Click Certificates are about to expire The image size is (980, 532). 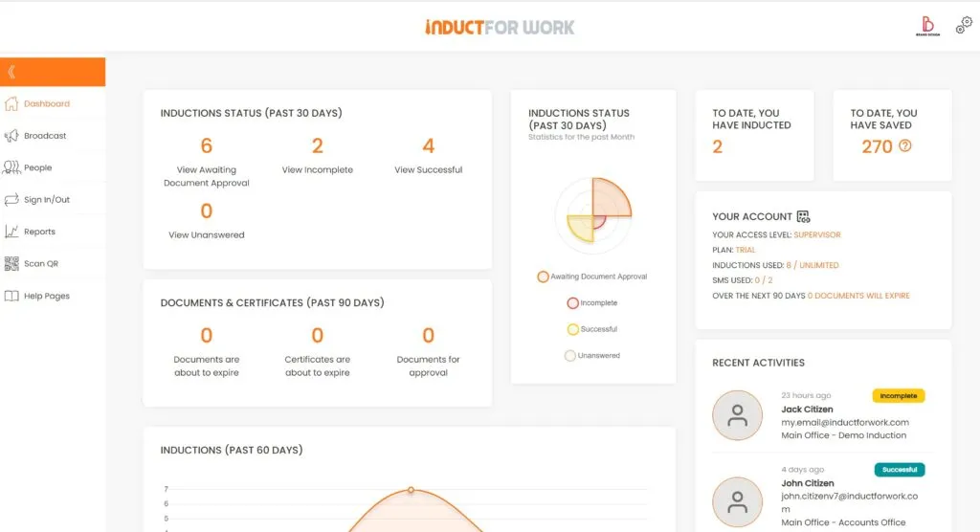318,366
